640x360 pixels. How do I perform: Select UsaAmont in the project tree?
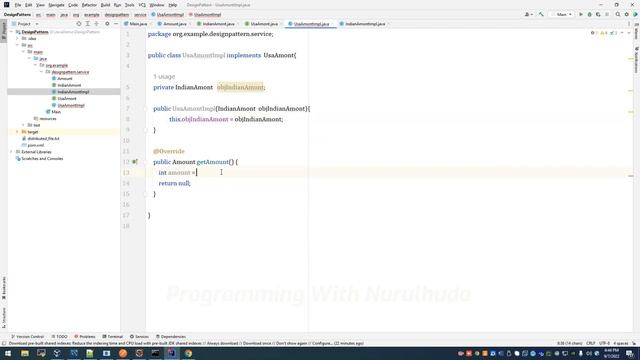point(67,99)
